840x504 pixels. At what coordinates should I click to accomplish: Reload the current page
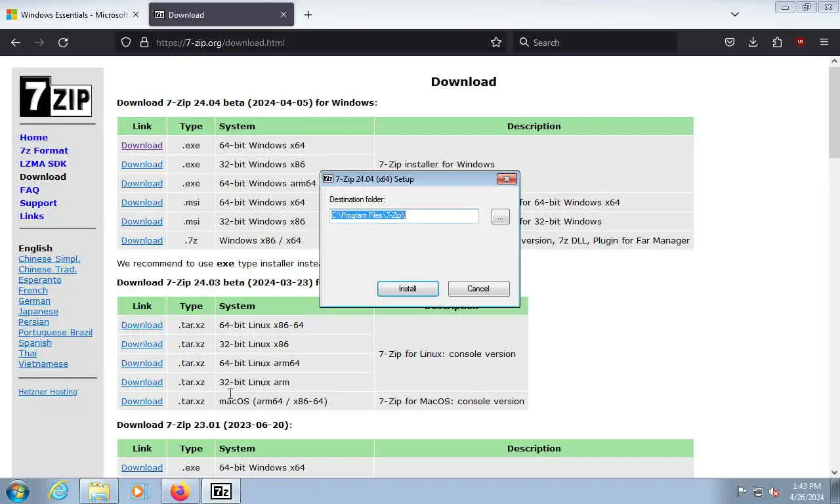pos(63,42)
